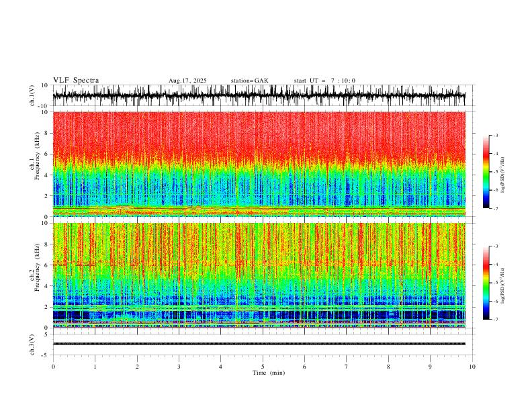Click the ch.1 frequency axis "8" tick label
This screenshot has height=411, width=532.
pyautogui.click(x=47, y=133)
